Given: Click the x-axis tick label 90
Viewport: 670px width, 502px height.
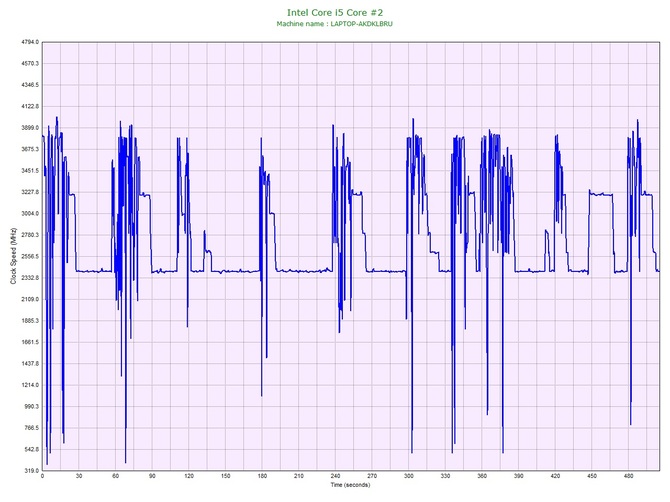Looking at the screenshot, I should [x=152, y=476].
